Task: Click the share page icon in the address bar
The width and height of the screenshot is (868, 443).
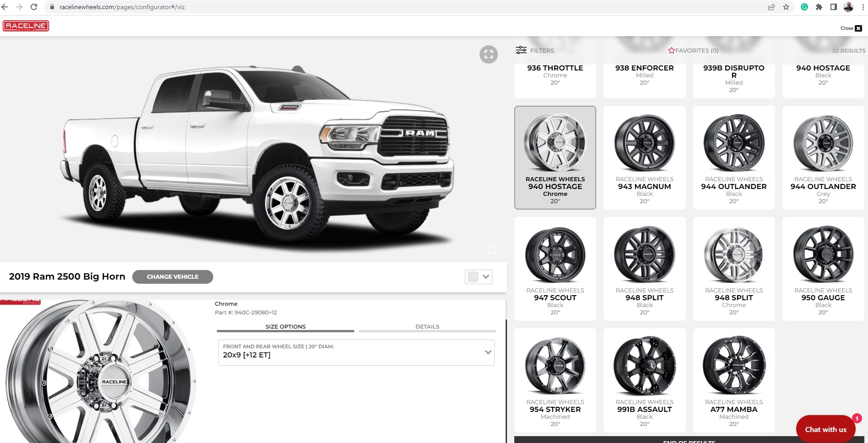Action: [771, 7]
